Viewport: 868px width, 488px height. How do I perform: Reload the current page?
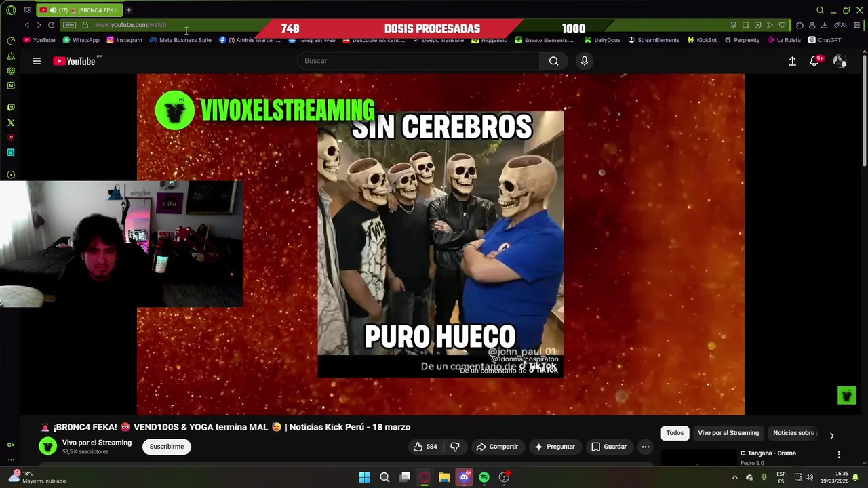51,25
